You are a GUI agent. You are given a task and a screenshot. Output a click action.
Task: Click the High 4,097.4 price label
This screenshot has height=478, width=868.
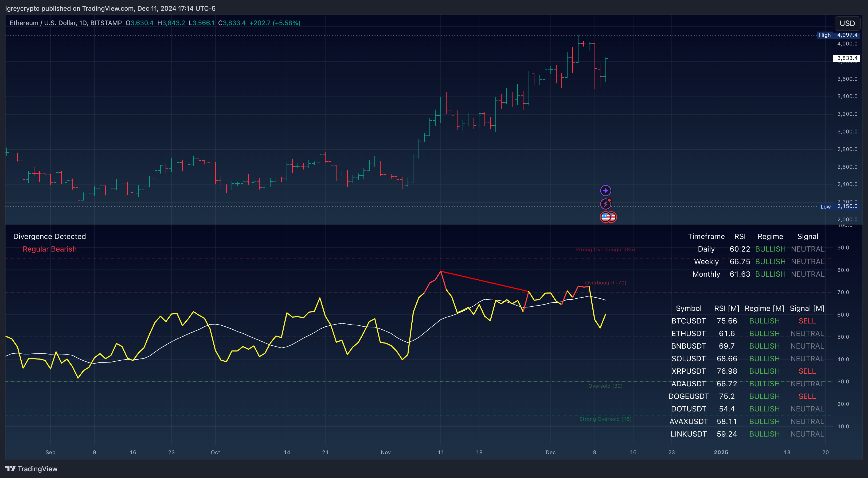pos(838,35)
